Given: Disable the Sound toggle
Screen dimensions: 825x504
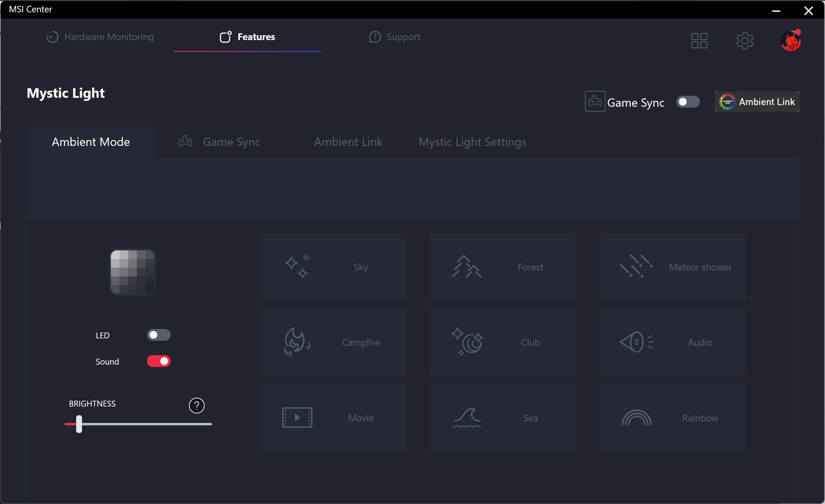Looking at the screenshot, I should pos(159,361).
